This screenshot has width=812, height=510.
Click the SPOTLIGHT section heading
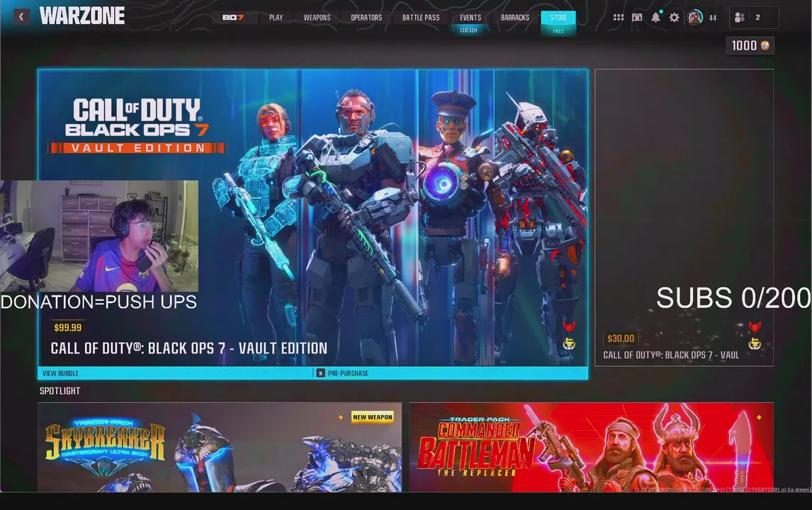point(60,391)
